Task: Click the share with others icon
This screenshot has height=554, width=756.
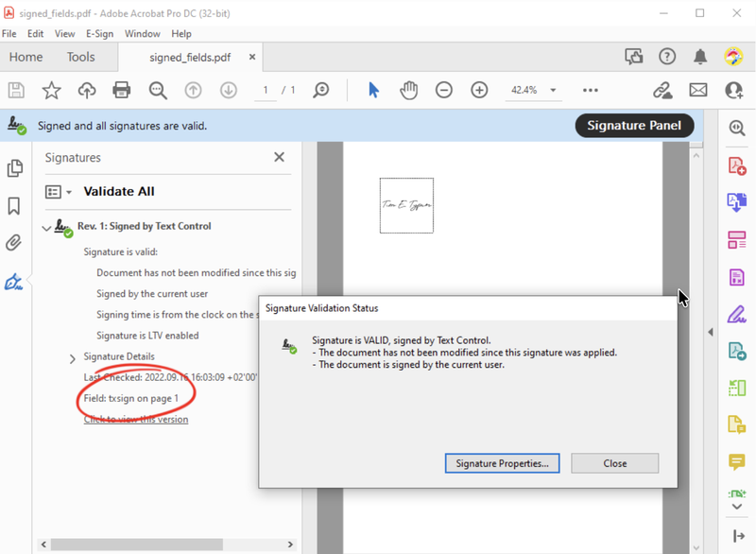Action: click(x=734, y=90)
